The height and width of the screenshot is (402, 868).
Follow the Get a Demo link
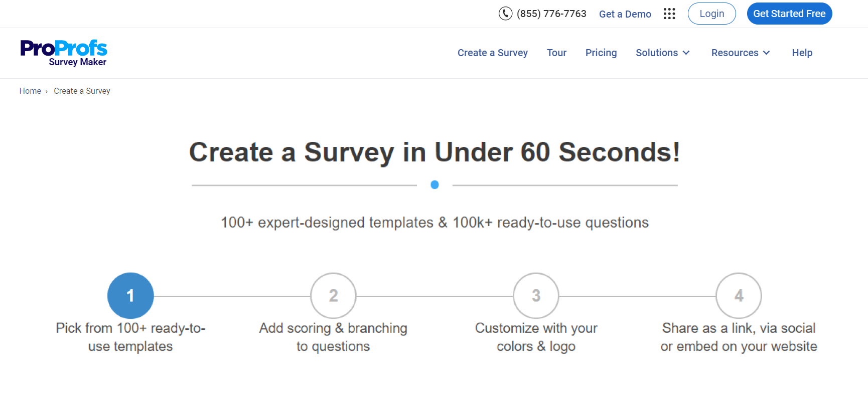coord(625,14)
